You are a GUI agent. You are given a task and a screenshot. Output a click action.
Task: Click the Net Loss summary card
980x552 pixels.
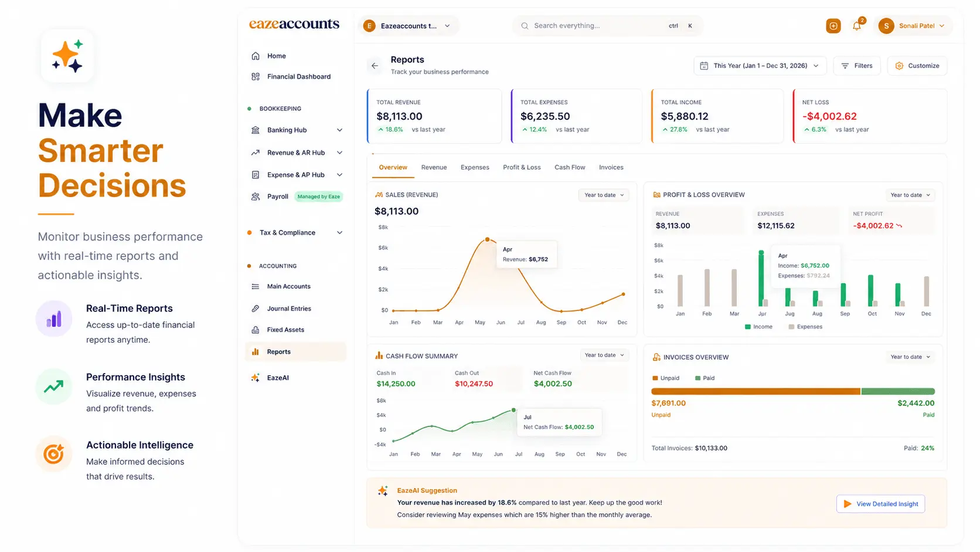tap(870, 116)
